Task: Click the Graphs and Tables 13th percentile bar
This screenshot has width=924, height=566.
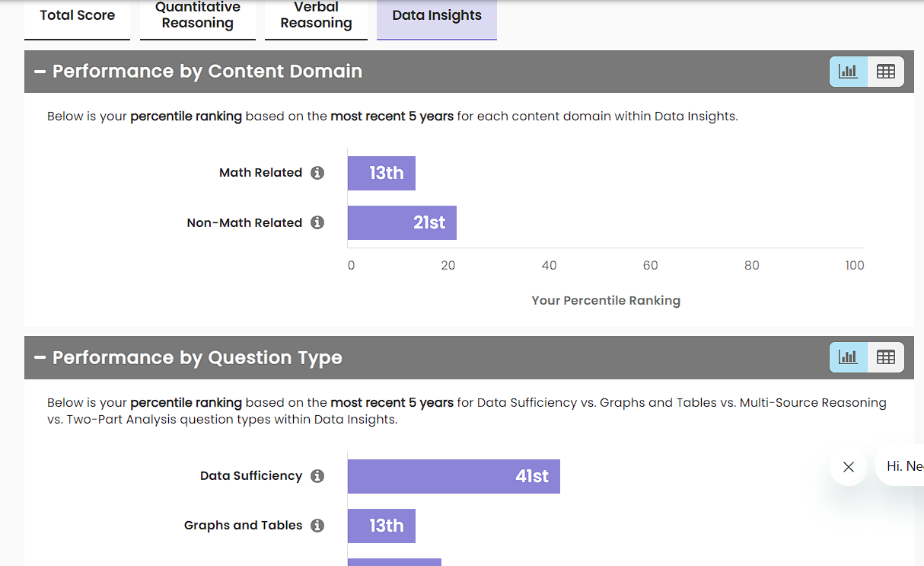Action: click(381, 526)
